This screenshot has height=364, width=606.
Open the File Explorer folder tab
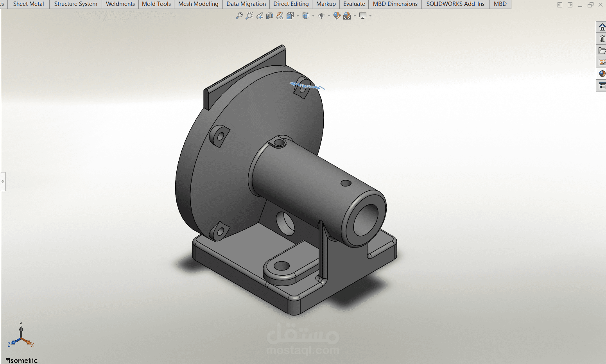tap(602, 50)
